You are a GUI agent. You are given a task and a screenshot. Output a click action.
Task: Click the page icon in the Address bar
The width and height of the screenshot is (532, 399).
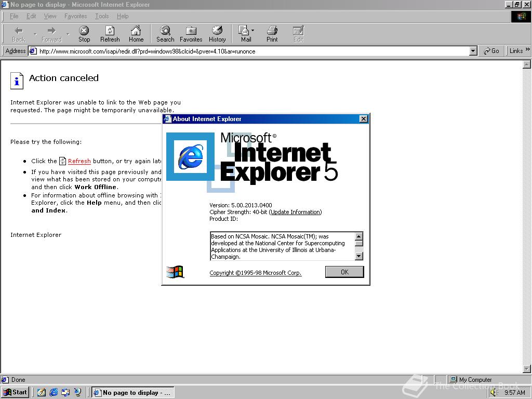33,51
